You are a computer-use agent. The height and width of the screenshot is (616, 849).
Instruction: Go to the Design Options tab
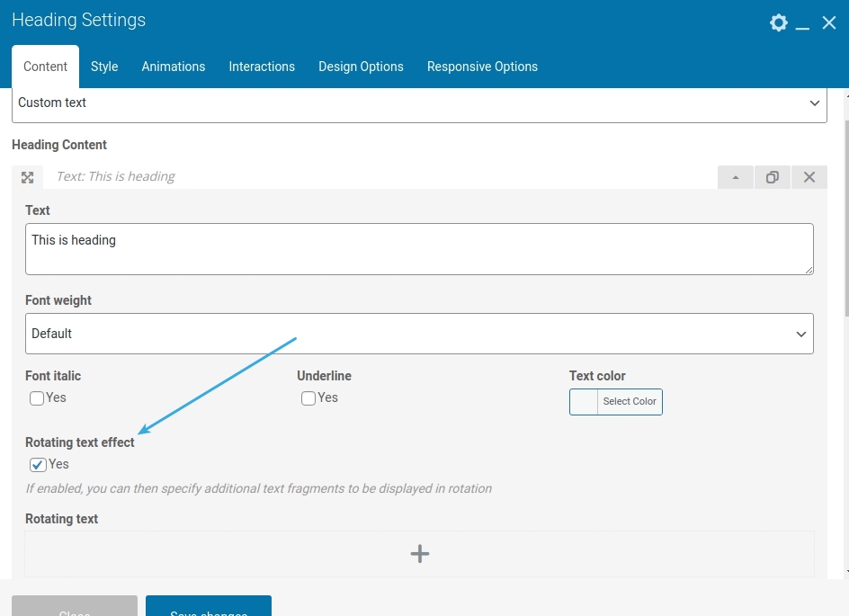[361, 67]
